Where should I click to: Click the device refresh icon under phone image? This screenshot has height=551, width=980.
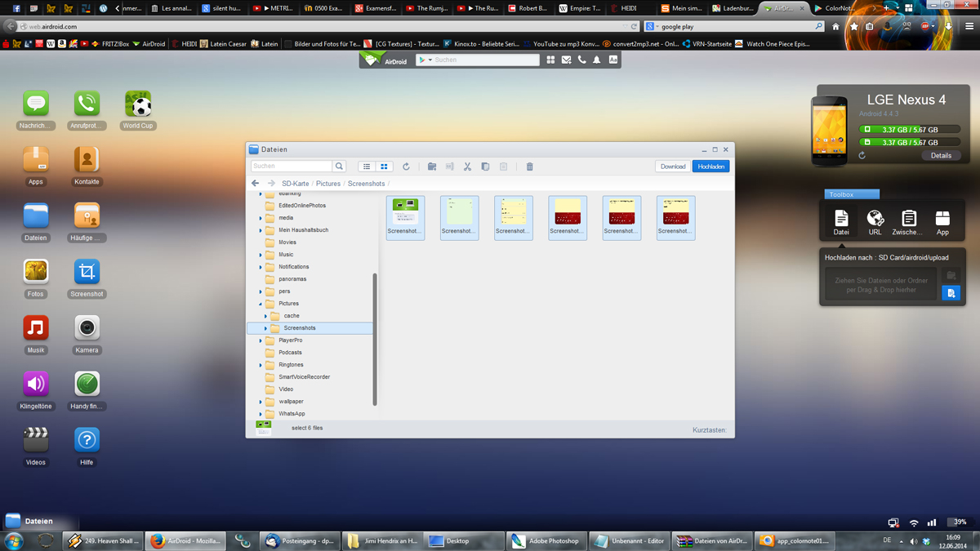tap(862, 155)
